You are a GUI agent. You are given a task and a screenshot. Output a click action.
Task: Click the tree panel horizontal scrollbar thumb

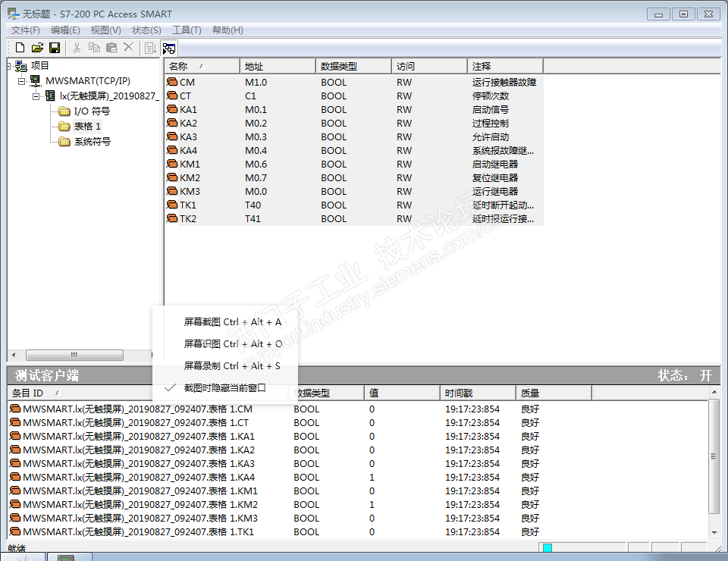74,355
